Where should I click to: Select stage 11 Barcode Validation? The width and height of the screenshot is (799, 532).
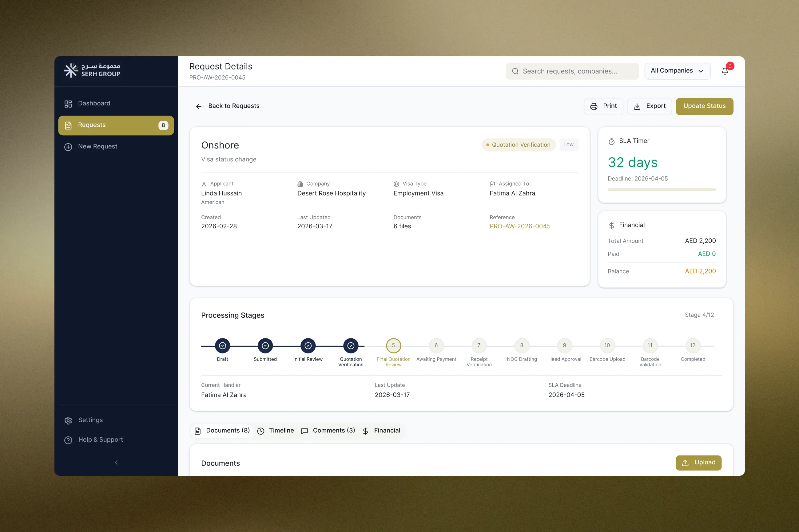[x=650, y=346]
